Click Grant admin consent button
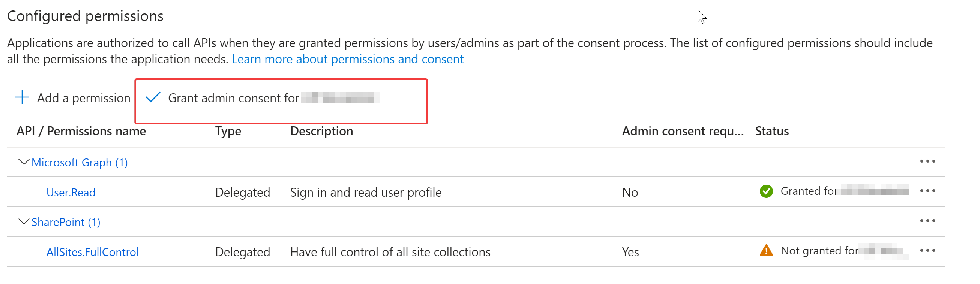 233,98
